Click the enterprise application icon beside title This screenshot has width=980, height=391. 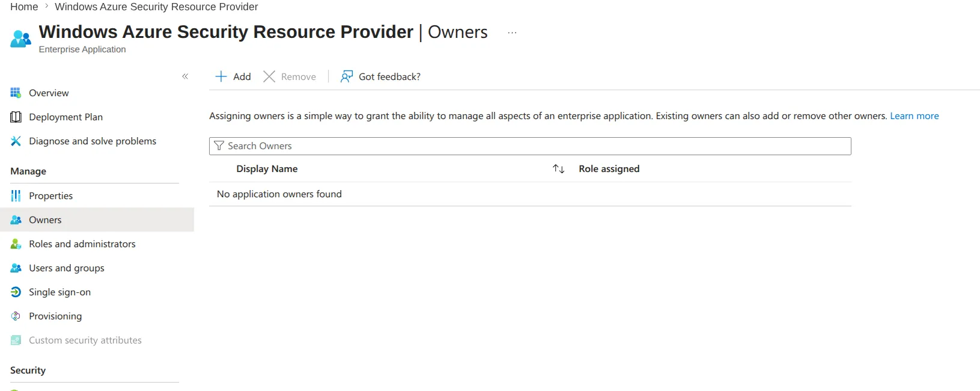tap(20, 38)
